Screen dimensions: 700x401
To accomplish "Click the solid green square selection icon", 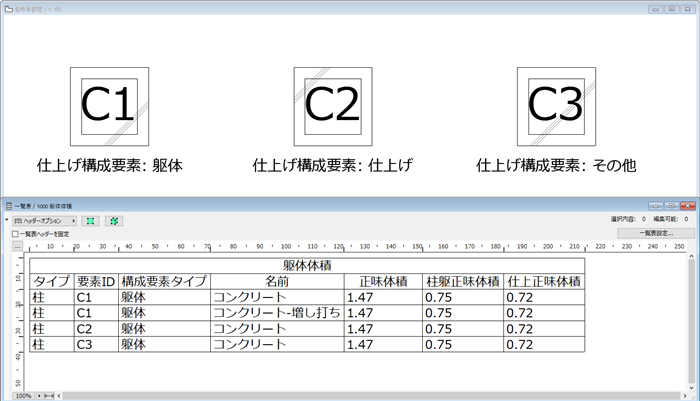I will [x=91, y=221].
